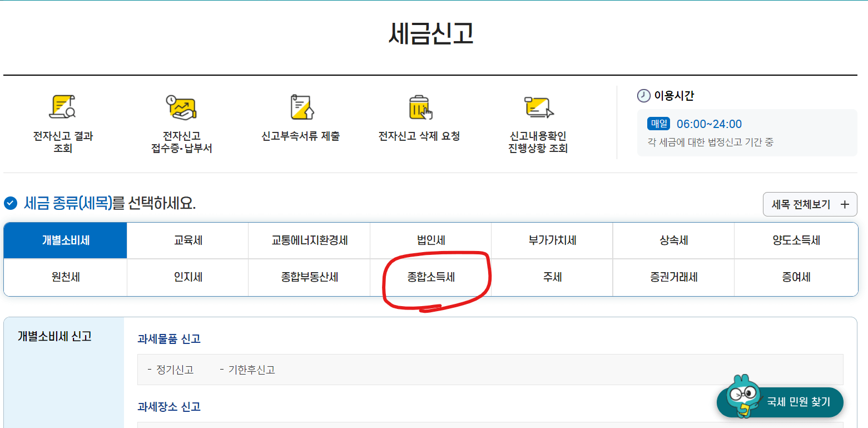
Task: Open the 전자신고 접수증·납부서 icon
Action: pos(181,107)
